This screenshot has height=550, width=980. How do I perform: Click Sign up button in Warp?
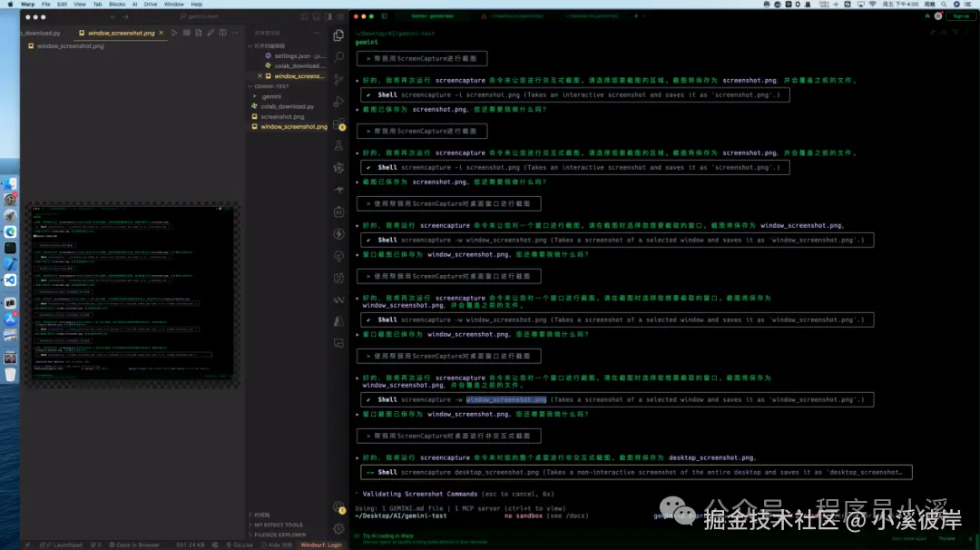coord(961,16)
